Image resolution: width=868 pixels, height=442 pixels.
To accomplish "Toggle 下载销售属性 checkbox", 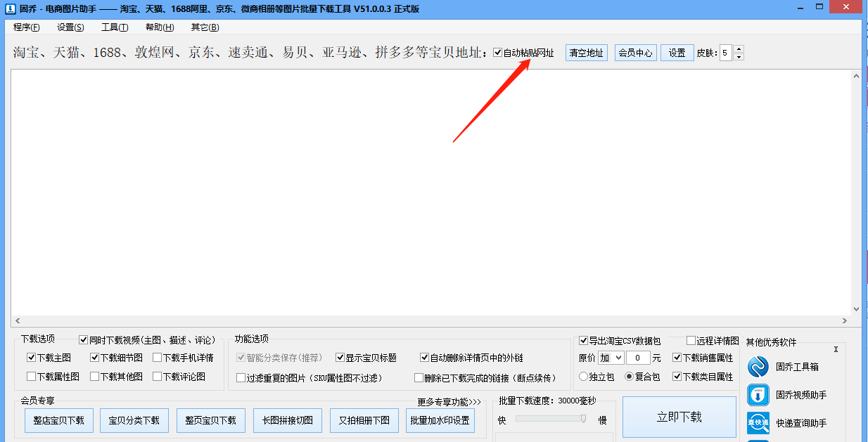I will 677,358.
